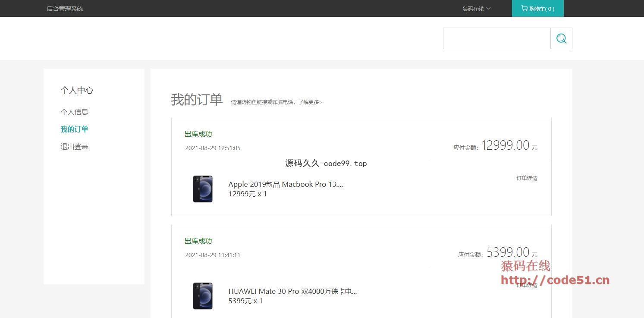The height and width of the screenshot is (318, 644).
Task: Click the 后台管理系统 link in top bar
Action: [65, 9]
